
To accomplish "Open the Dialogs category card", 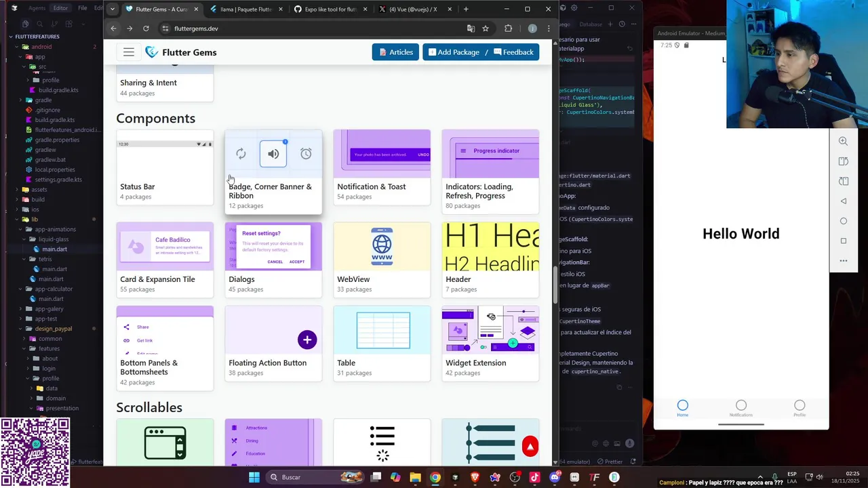I will coord(273,260).
